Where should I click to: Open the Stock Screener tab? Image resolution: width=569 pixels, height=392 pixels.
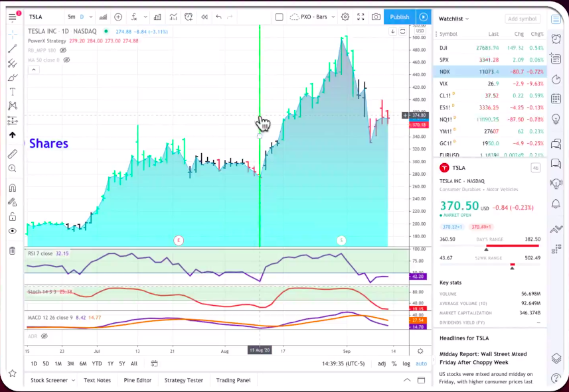click(49, 380)
